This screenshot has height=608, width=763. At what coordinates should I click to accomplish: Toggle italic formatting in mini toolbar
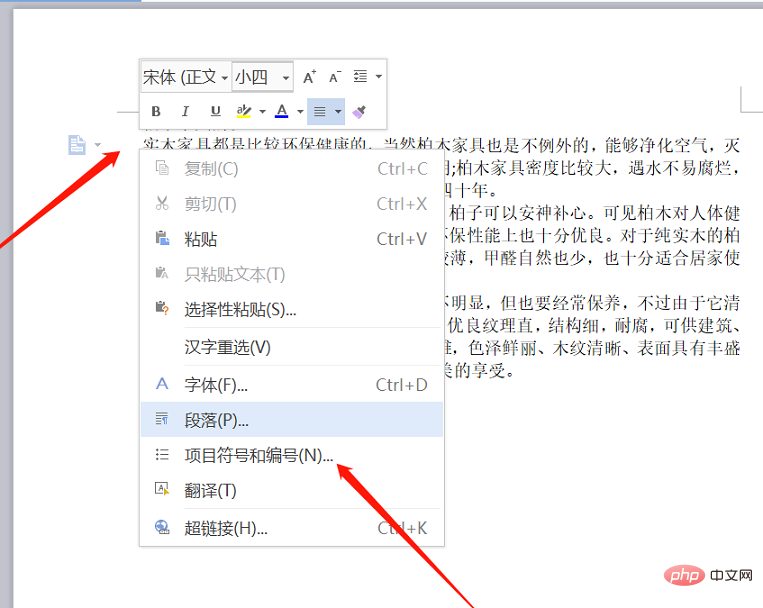[x=185, y=111]
